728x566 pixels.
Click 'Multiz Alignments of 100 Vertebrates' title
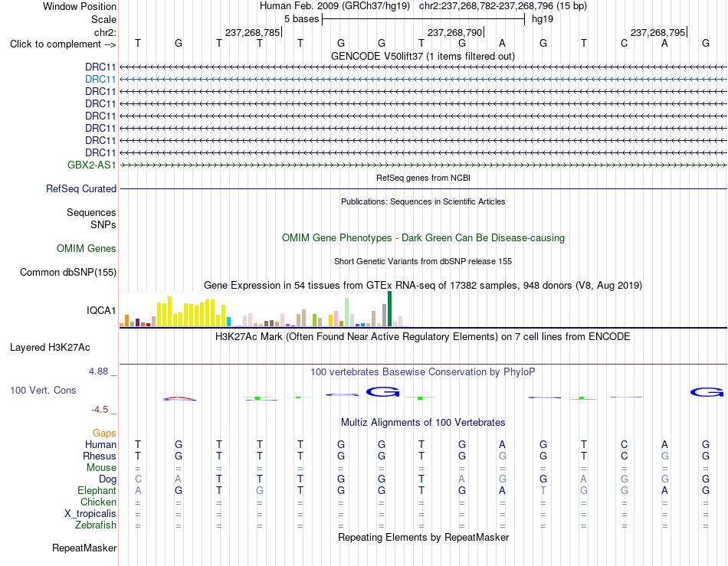coord(423,422)
